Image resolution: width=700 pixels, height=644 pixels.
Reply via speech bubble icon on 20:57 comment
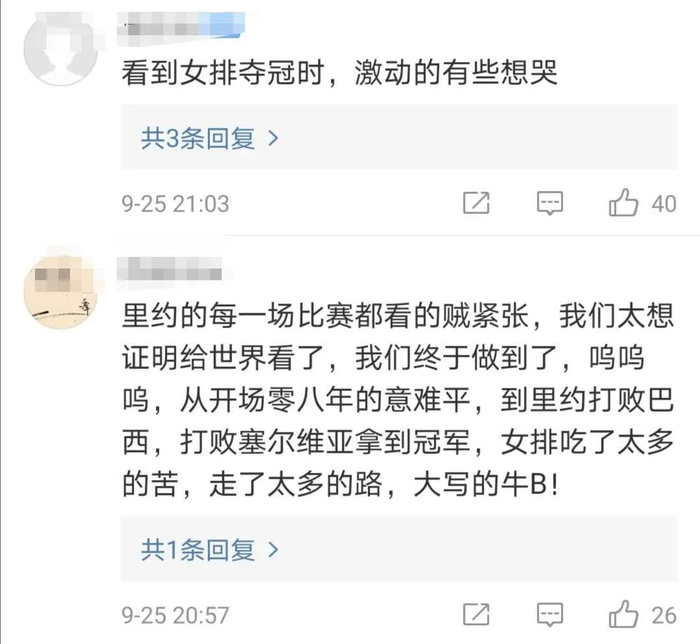coord(550,611)
